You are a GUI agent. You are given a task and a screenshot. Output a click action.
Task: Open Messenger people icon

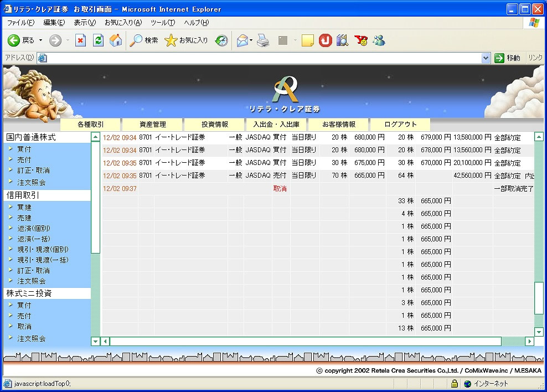click(x=379, y=40)
